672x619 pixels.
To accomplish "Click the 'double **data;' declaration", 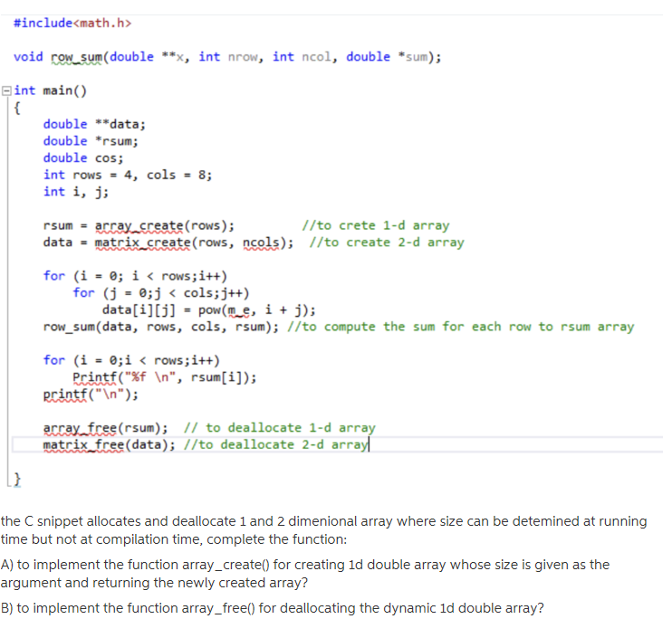I will pyautogui.click(x=94, y=124).
